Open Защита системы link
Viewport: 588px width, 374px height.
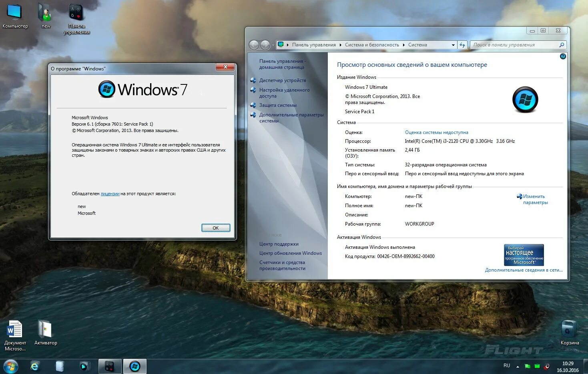click(278, 105)
